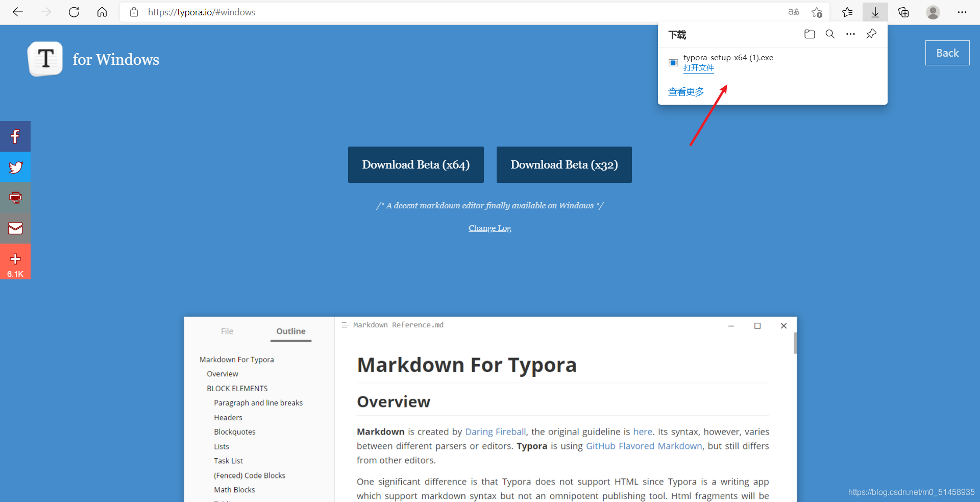Viewport: 980px width, 502px height.
Task: Share on Facebook sidebar icon
Action: [x=15, y=136]
